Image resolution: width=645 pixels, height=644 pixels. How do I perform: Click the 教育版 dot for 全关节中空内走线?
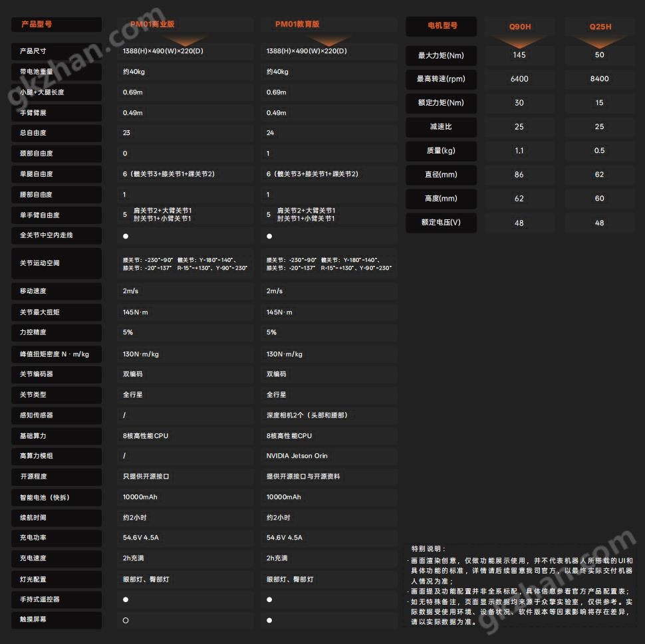point(269,236)
